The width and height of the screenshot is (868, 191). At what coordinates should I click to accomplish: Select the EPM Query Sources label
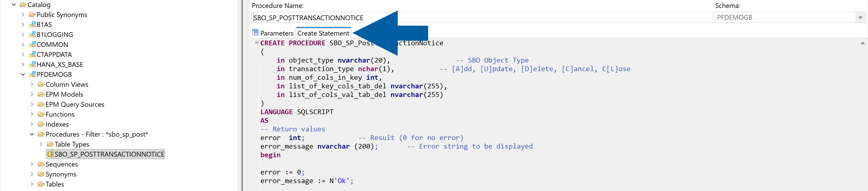point(75,105)
